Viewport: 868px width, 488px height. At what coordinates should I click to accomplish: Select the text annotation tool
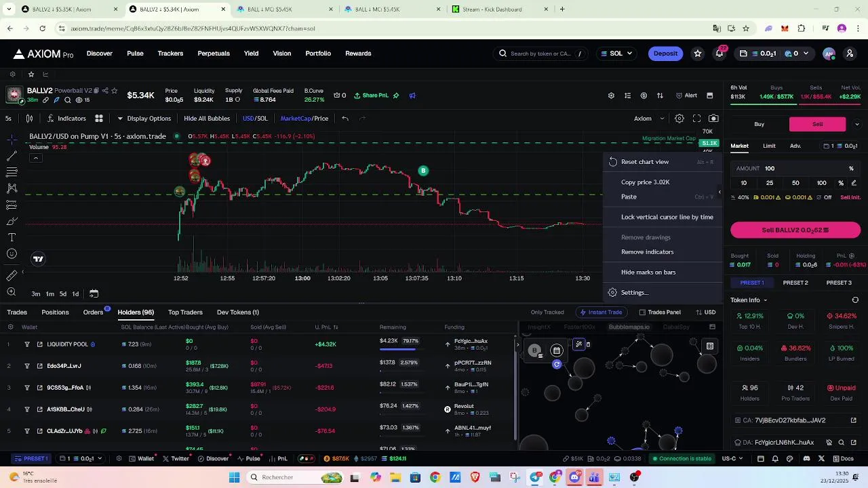(x=12, y=237)
